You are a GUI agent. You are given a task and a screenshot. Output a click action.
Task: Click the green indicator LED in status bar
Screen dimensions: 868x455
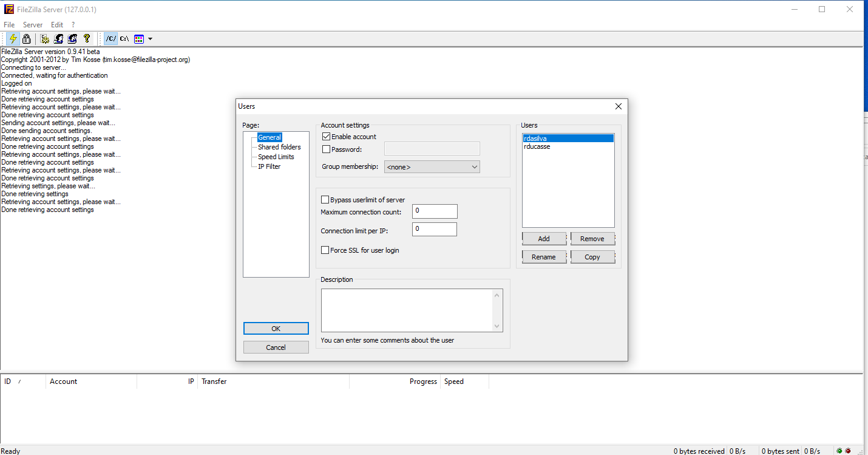point(839,451)
